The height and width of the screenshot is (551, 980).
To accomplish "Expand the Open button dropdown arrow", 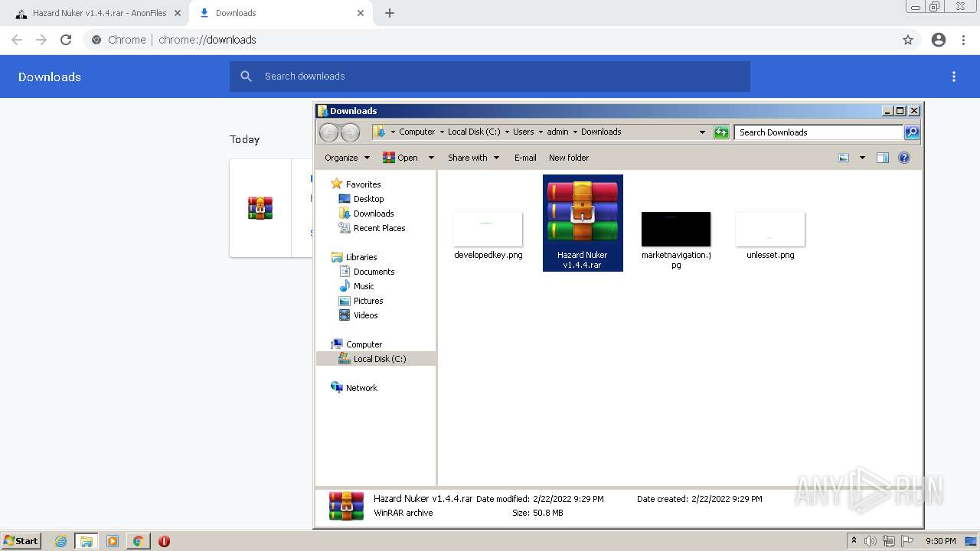I will 431,158.
